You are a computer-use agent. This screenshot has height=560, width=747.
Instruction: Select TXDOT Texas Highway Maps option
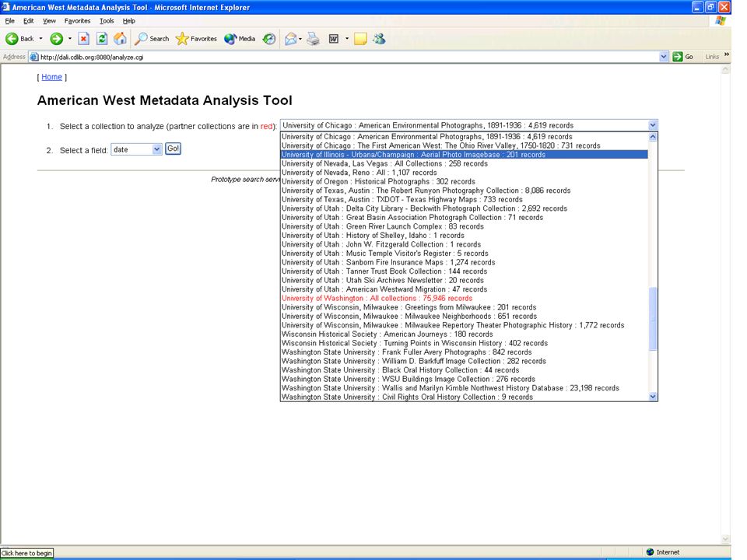coord(464,200)
